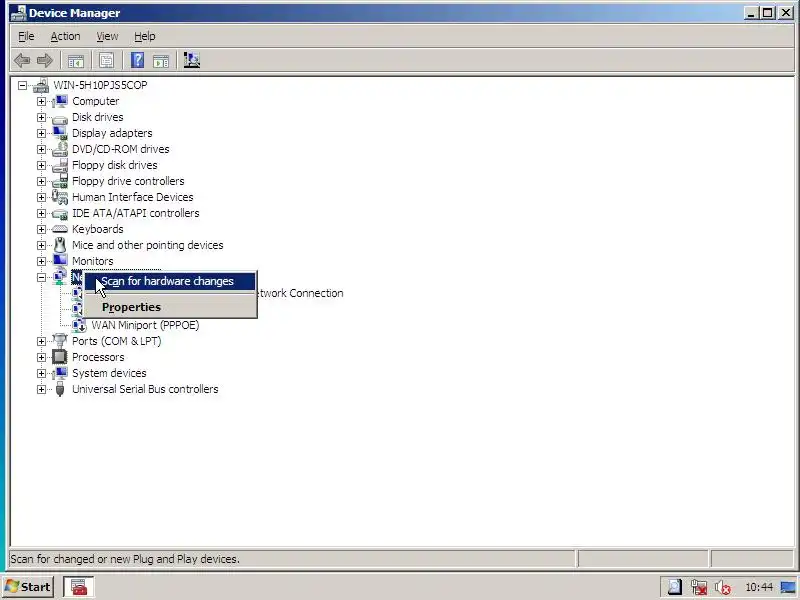Click the Back arrow toolbar icon
The image size is (800, 600).
pyautogui.click(x=22, y=61)
